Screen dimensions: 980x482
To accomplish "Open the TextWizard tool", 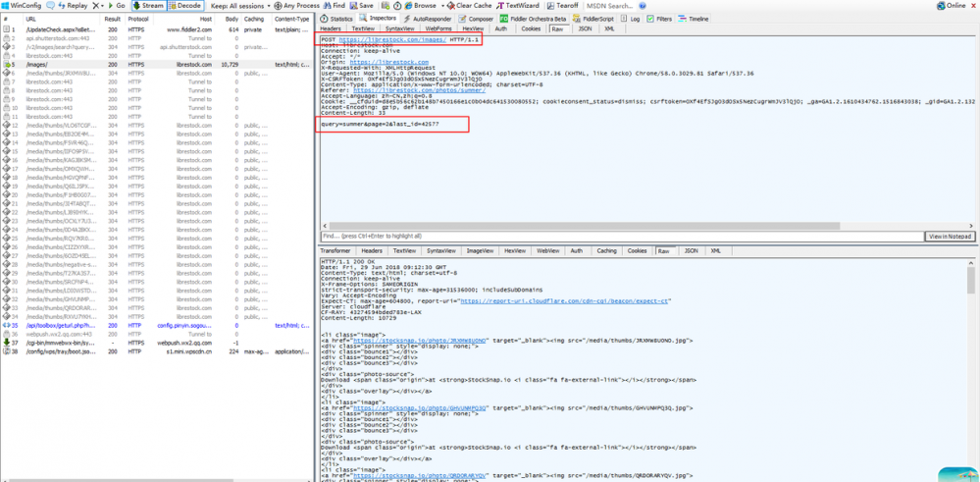I will [520, 6].
